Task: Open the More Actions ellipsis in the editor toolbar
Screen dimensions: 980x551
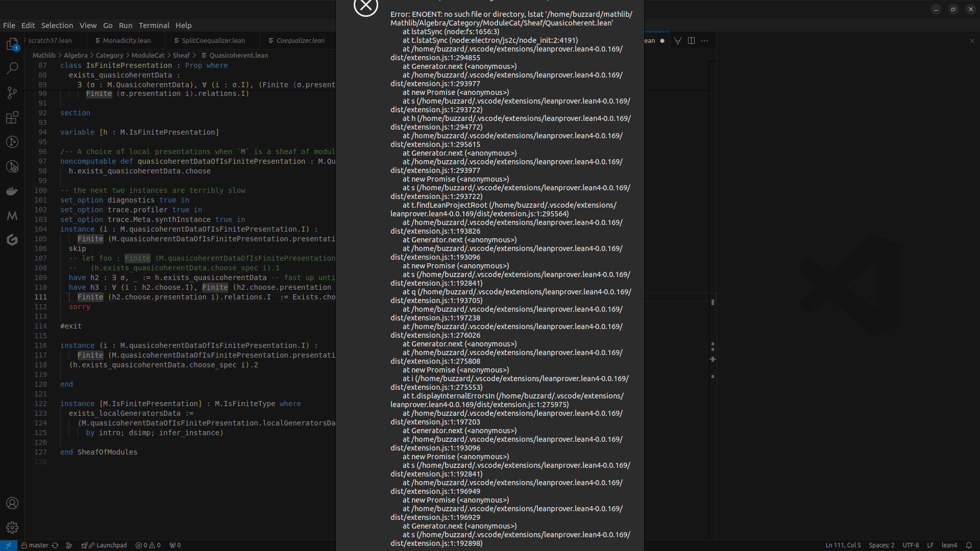Action: pyautogui.click(x=704, y=41)
